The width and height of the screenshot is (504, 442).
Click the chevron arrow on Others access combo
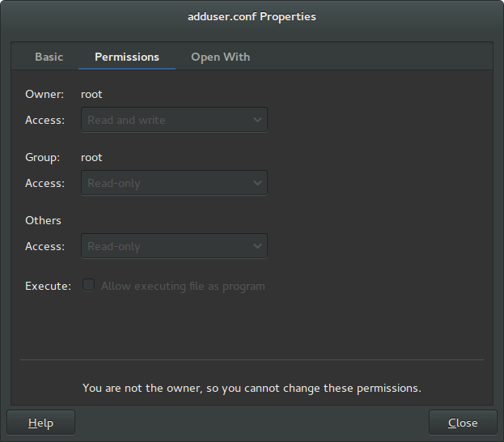pos(257,246)
